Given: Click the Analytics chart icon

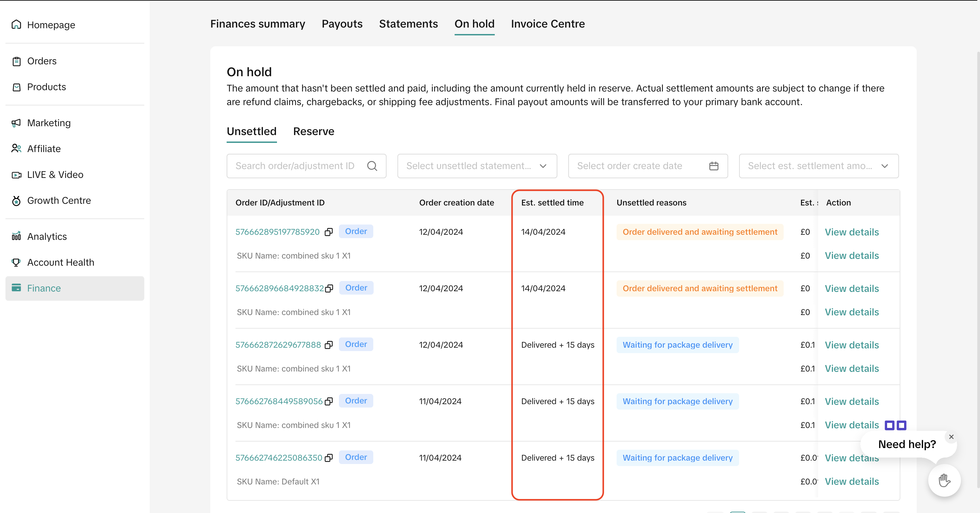Looking at the screenshot, I should click(x=16, y=236).
